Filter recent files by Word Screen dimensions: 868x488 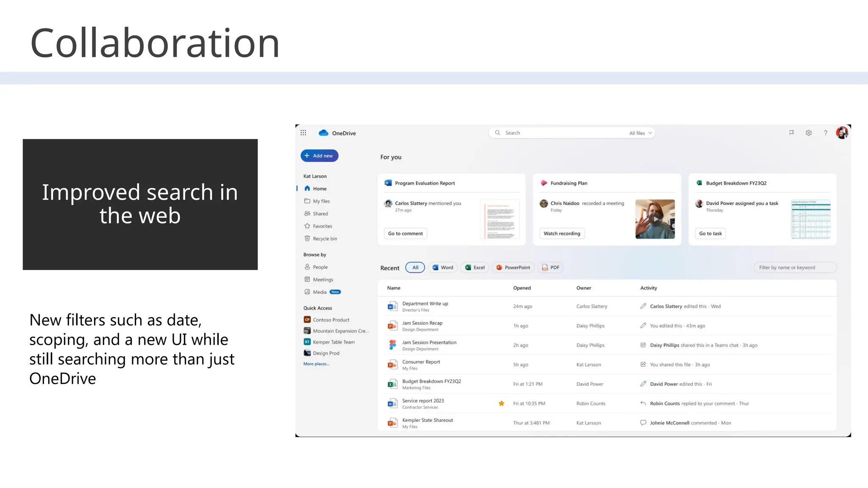pos(443,267)
